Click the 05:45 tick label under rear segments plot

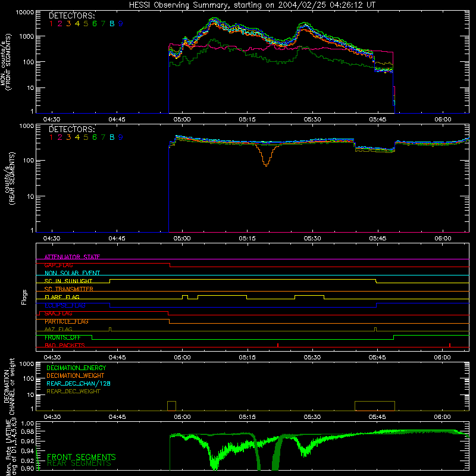point(377,239)
